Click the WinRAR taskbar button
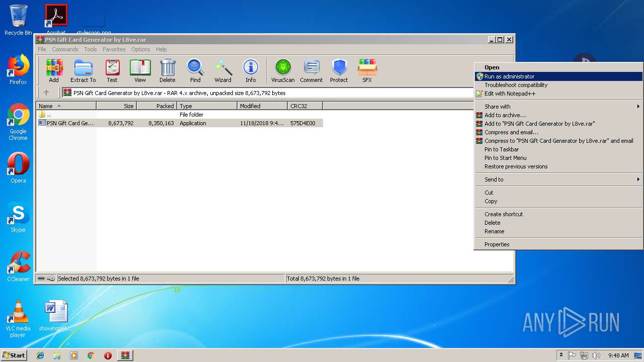The image size is (644, 362). (125, 355)
